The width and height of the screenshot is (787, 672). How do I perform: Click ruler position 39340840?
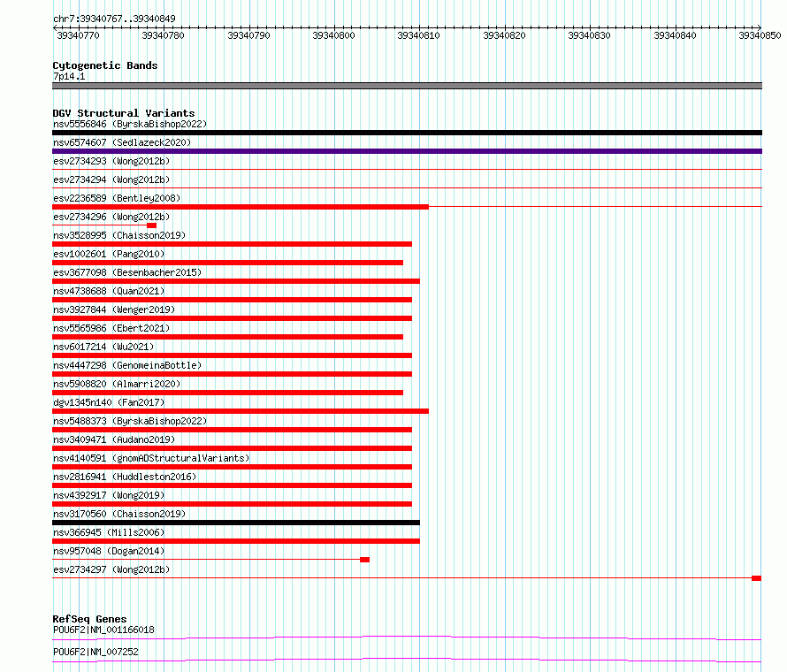675,35
